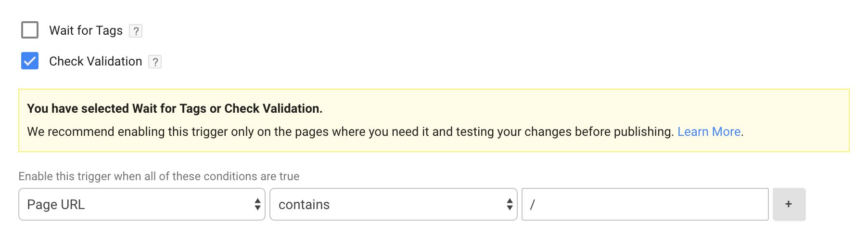Click the question mark after Tags
This screenshot has height=237, width=868.
pyautogui.click(x=136, y=31)
